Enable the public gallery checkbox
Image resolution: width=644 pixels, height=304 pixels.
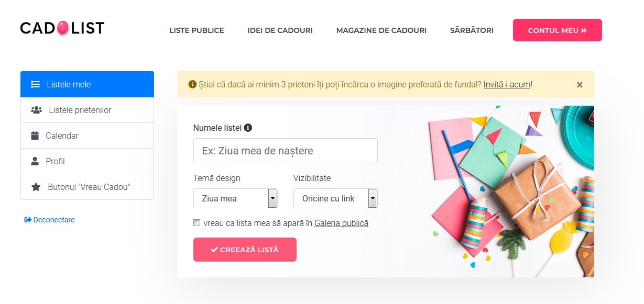click(197, 223)
